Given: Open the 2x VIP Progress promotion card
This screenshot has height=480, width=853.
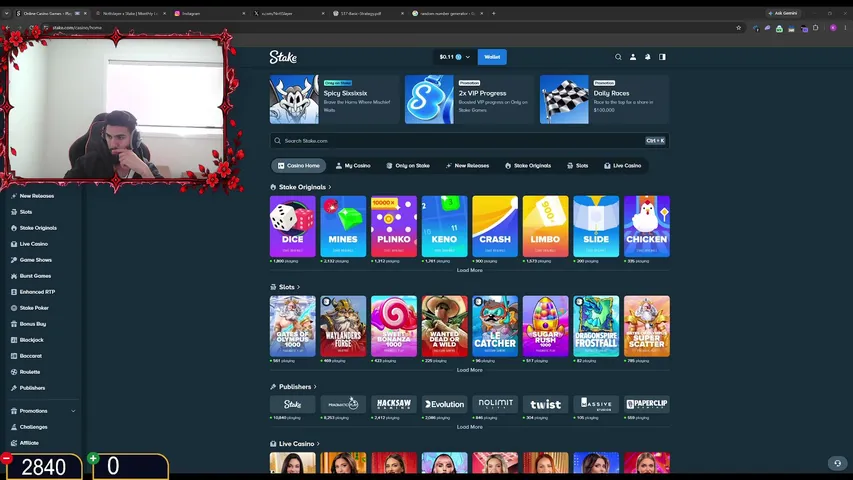Looking at the screenshot, I should 469,100.
